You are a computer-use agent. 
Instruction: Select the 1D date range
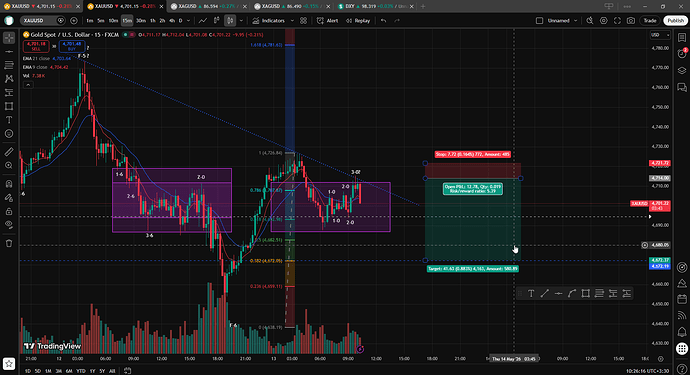click(27, 371)
